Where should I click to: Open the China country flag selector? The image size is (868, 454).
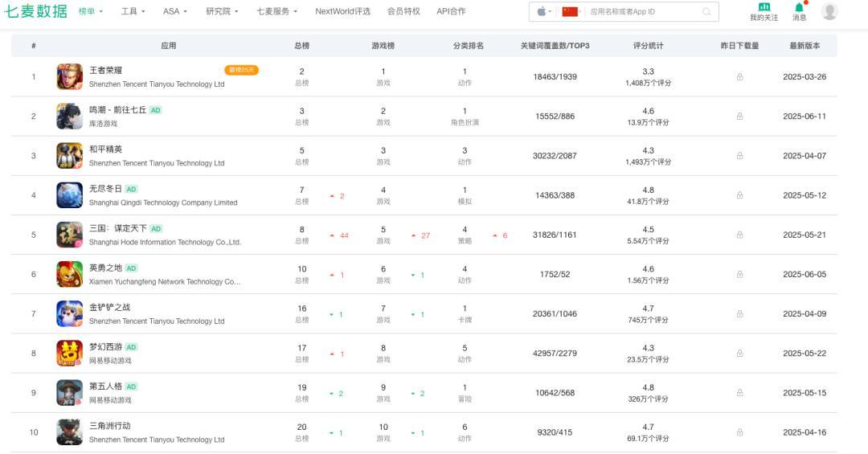(x=571, y=12)
